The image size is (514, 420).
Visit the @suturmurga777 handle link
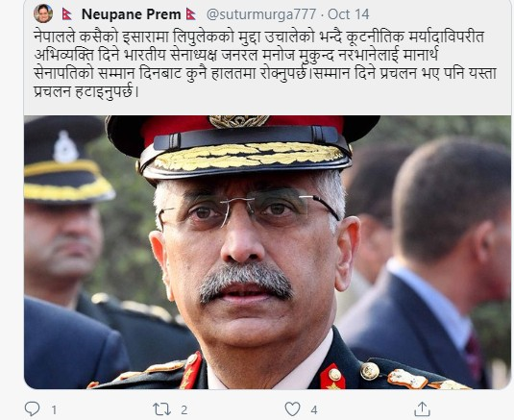point(261,14)
